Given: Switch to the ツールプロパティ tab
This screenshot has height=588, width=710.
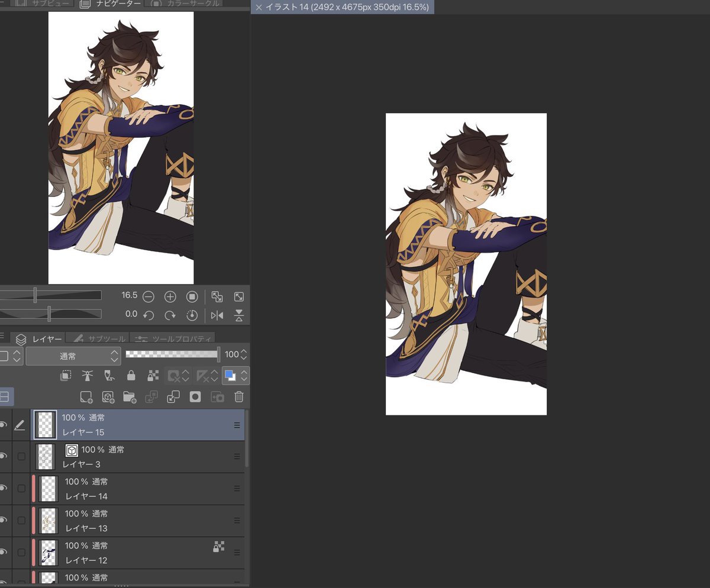Looking at the screenshot, I should click(173, 339).
